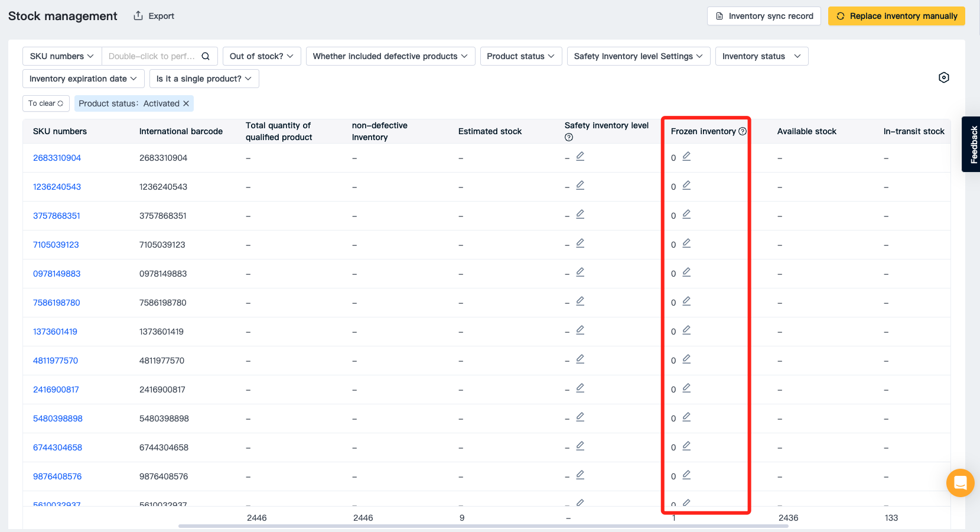This screenshot has width=980, height=532.
Task: Open the Inventory status dropdown
Action: (761, 56)
